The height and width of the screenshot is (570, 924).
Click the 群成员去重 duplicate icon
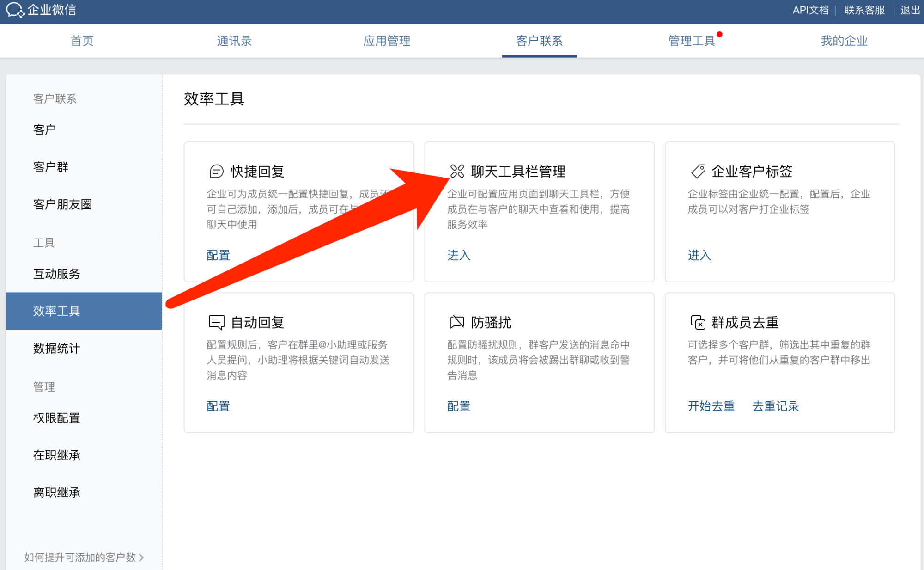pyautogui.click(x=698, y=322)
